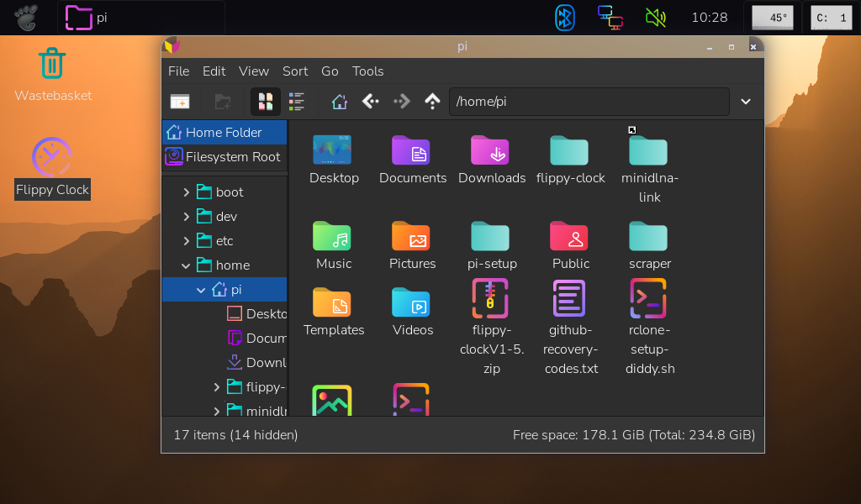Open the Tools menu
Screen dimensions: 861x504
coord(368,71)
